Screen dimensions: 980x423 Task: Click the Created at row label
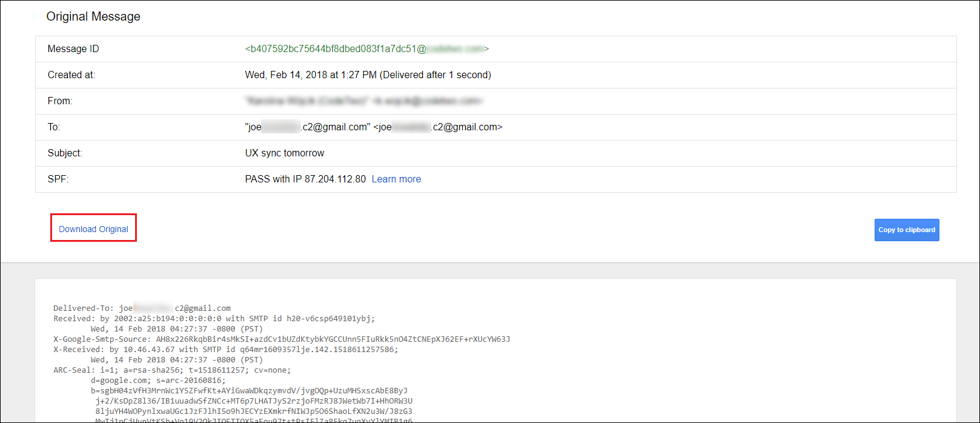pos(71,75)
